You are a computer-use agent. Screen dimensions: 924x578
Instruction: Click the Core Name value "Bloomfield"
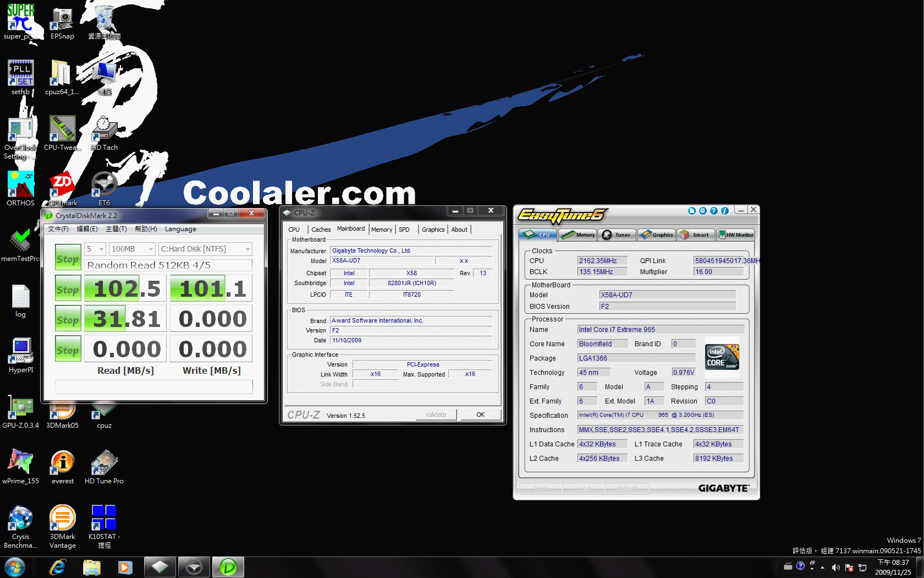[x=602, y=344]
